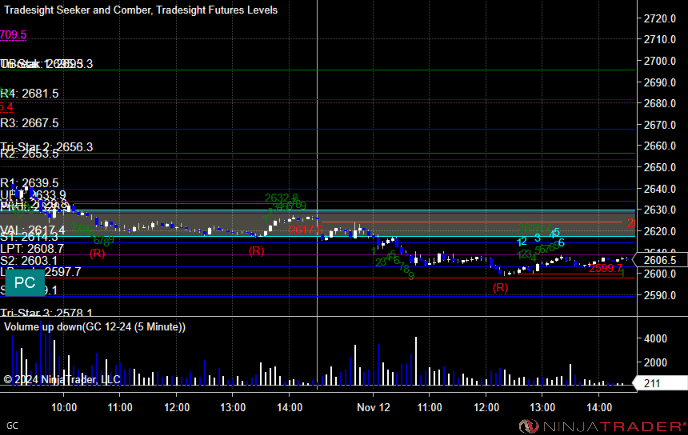688x435 pixels.
Task: Select the R4: 2681.5 level label
Action: [x=29, y=93]
